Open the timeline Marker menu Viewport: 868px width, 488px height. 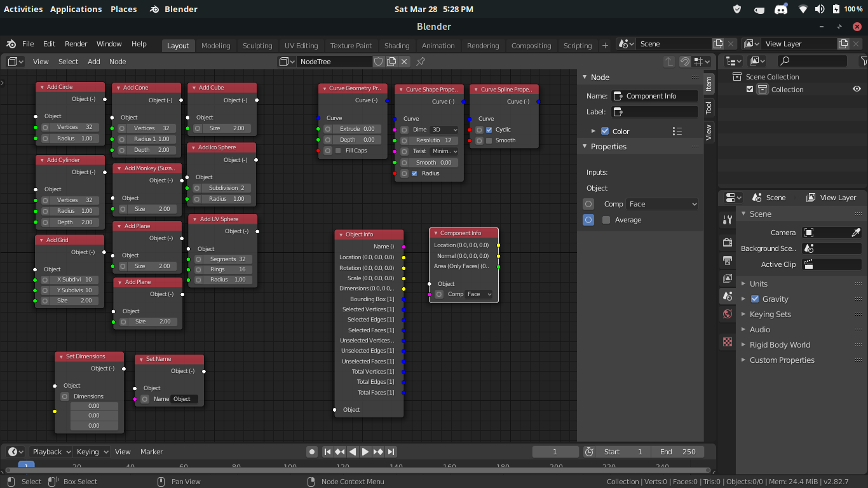click(x=151, y=452)
